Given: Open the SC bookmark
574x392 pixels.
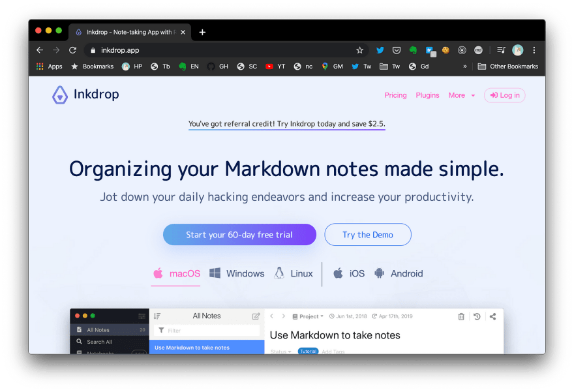Looking at the screenshot, I should point(247,67).
